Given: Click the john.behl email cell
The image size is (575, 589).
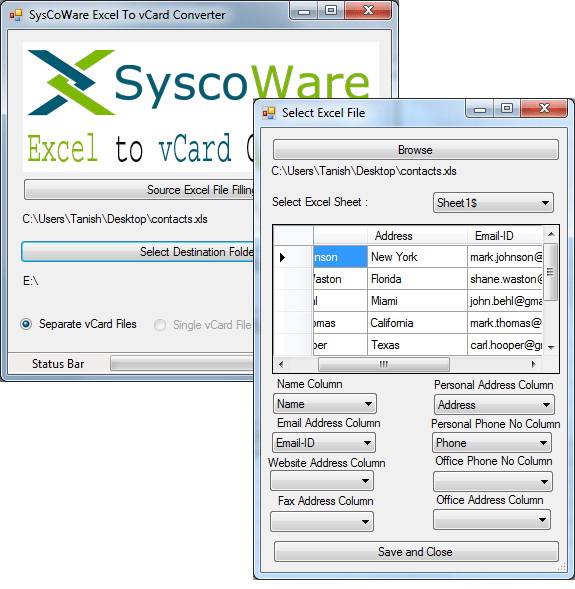Looking at the screenshot, I should (504, 301).
